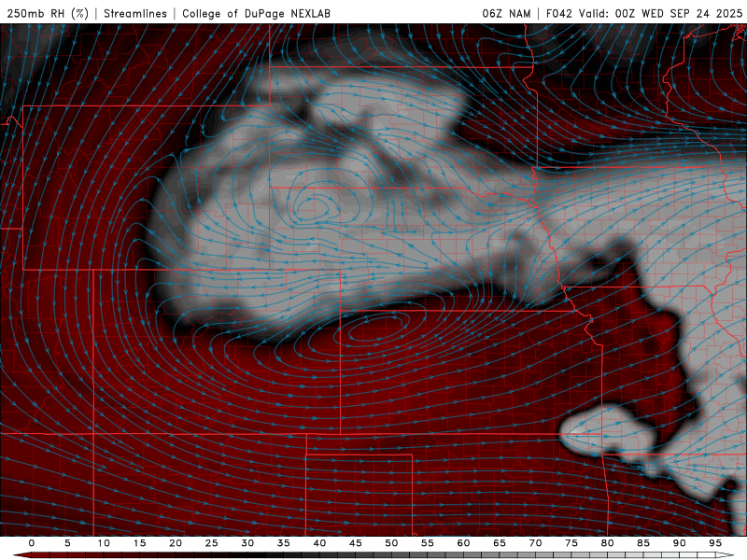The height and width of the screenshot is (560, 747).
Task: Click the 45 label on the RH scale
Action: [x=356, y=543]
